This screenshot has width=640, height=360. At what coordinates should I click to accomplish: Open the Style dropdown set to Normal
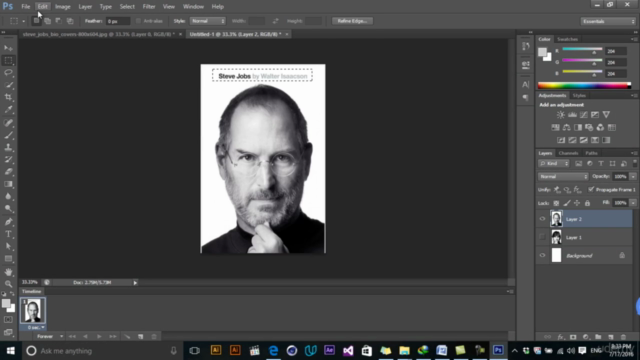[x=208, y=21]
